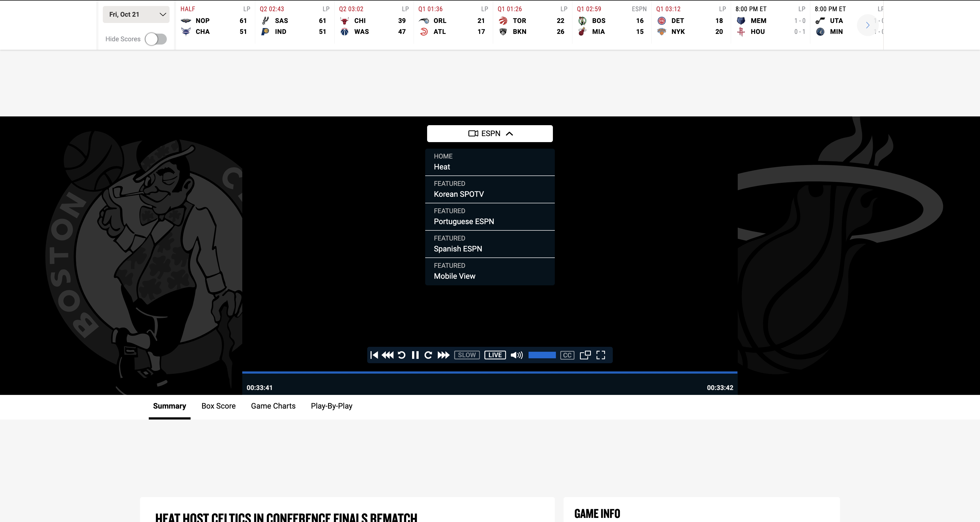Click the Bulls logo in scoreboard
Viewport: 980px width, 522px height.
point(344,20)
